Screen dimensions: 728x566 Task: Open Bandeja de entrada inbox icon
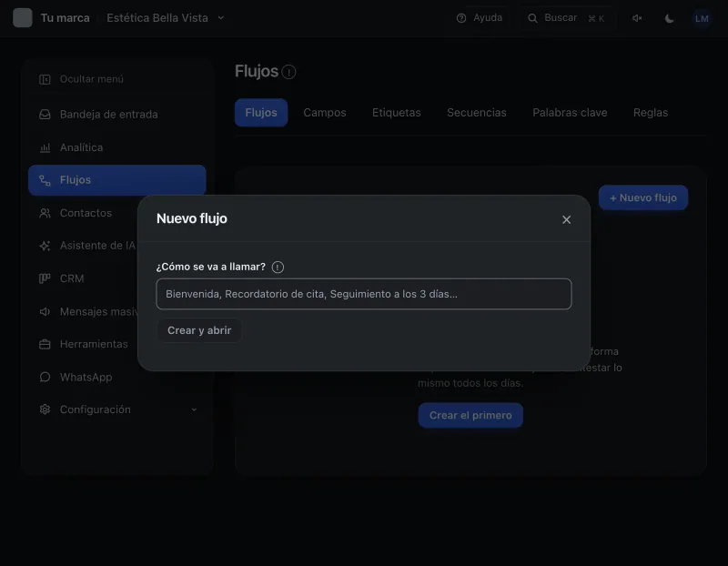[x=45, y=115]
